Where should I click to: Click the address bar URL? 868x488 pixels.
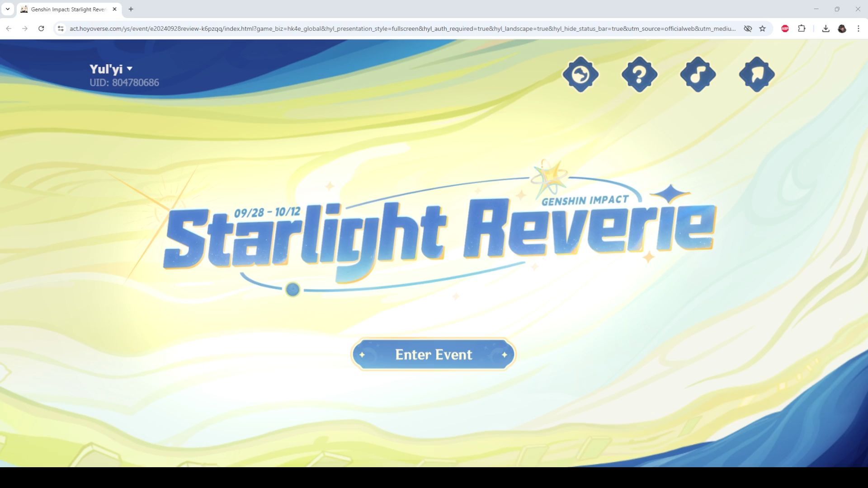coord(402,28)
